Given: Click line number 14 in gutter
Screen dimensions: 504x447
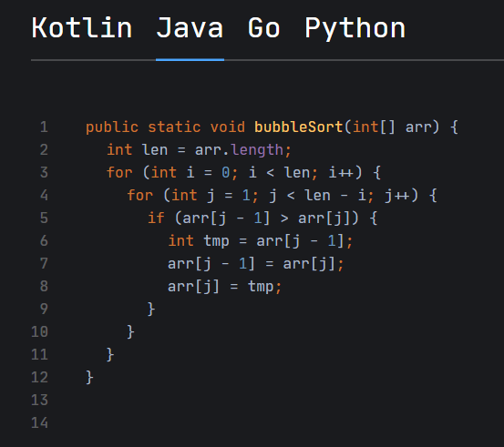Looking at the screenshot, I should (x=39, y=422).
